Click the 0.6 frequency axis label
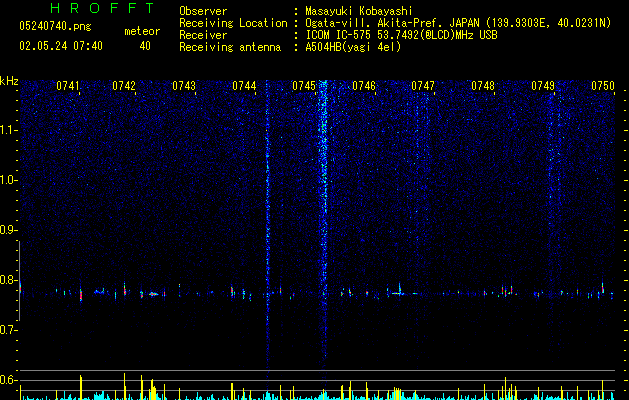The width and height of the screenshot is (629, 400). (8, 380)
